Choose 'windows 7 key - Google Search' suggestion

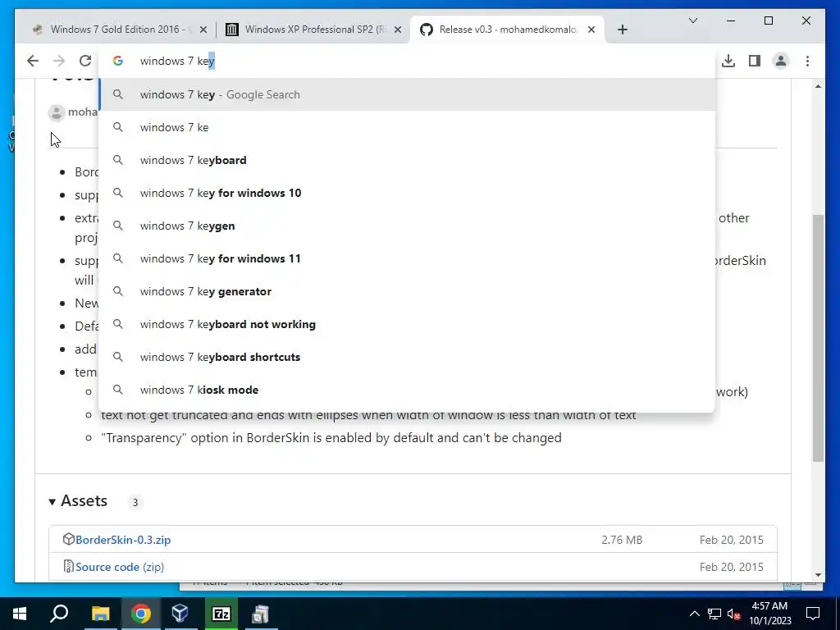coord(407,95)
